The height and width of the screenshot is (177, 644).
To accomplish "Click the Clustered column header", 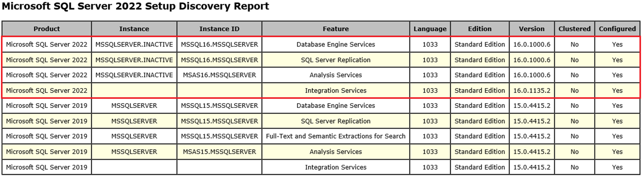I will pyautogui.click(x=574, y=29).
